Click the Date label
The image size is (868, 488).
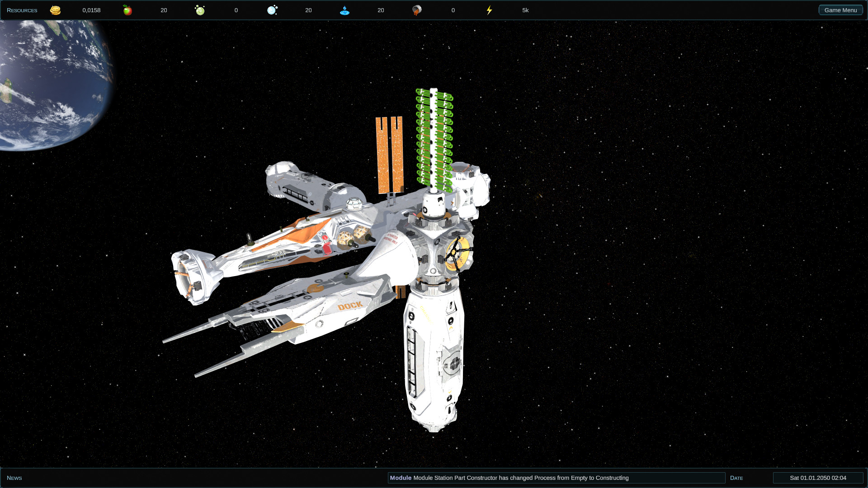[x=736, y=478]
